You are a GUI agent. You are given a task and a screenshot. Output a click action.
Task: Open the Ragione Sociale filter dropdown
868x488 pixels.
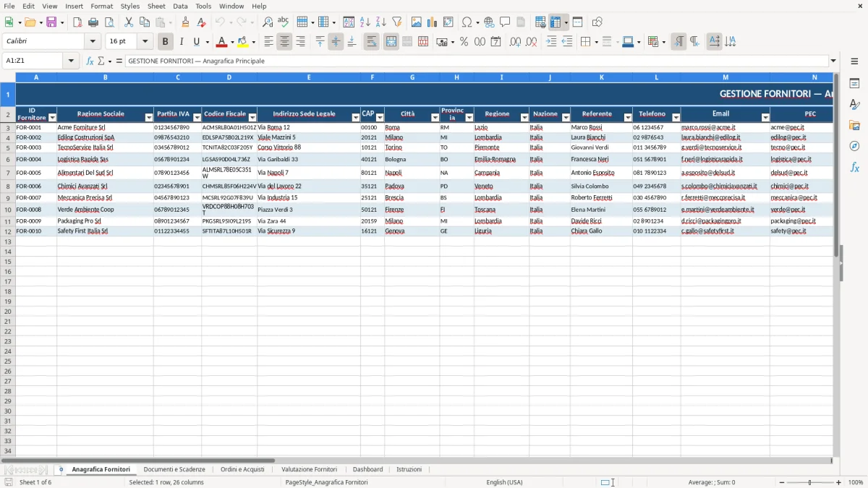coord(149,117)
